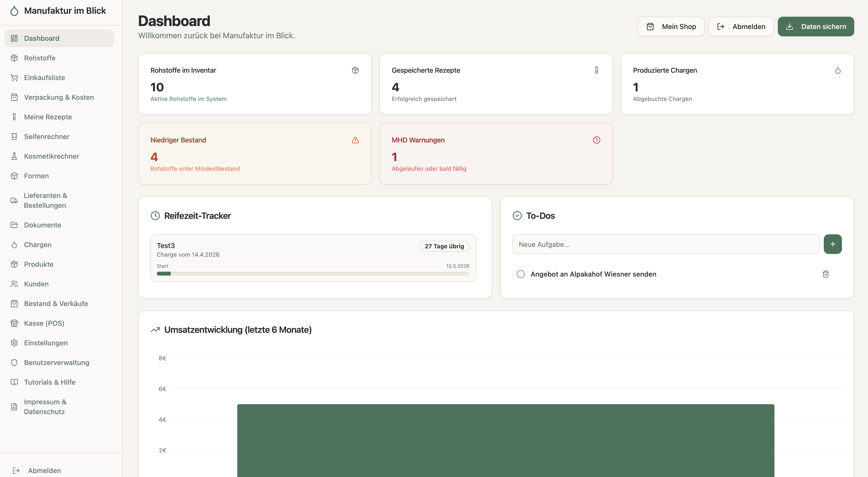This screenshot has height=477, width=868.
Task: Click the 12.5.2026 end date label
Action: pos(458,266)
